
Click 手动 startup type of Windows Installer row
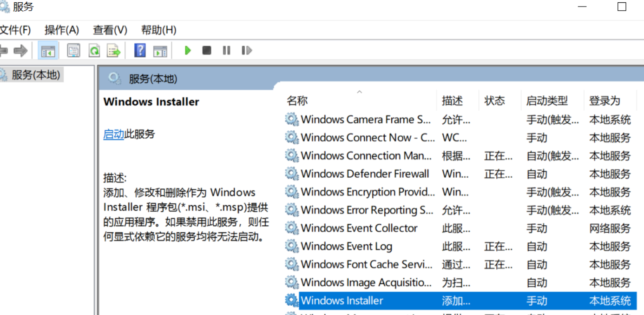(537, 301)
